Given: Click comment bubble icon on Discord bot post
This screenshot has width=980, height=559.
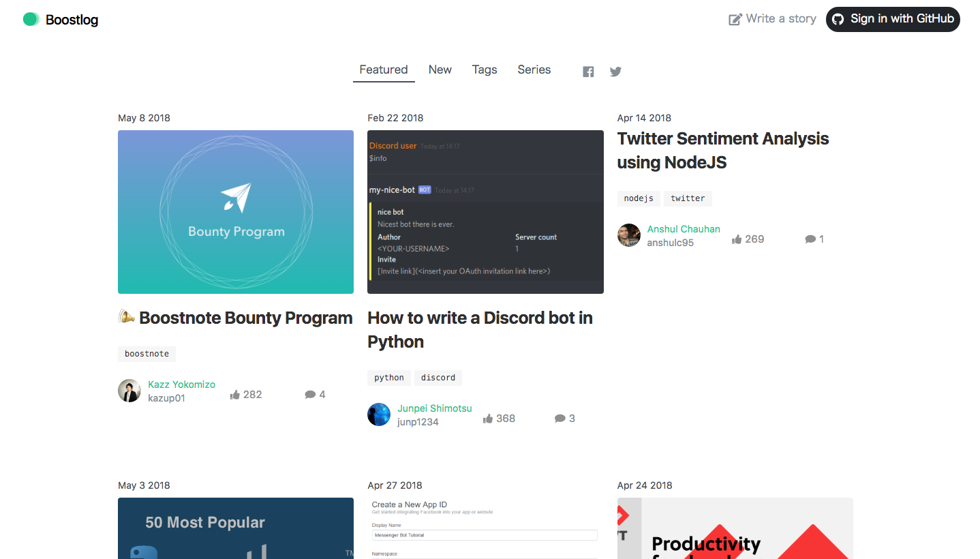Looking at the screenshot, I should pyautogui.click(x=560, y=419).
